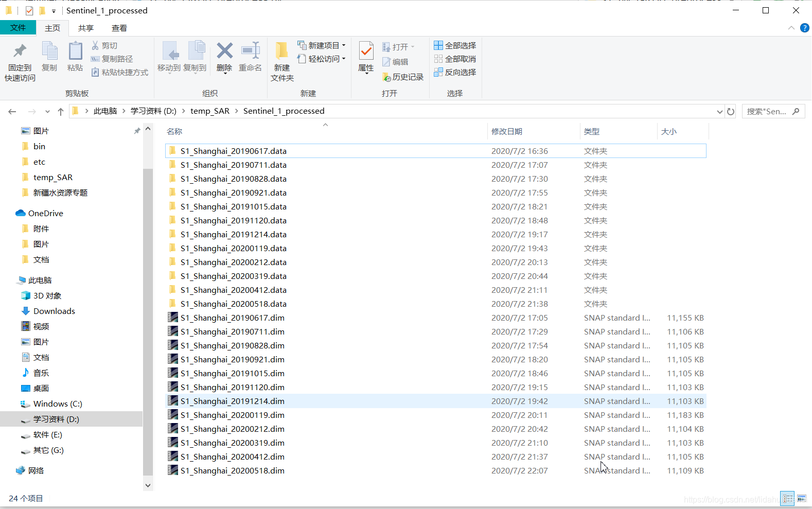The height and width of the screenshot is (509, 812).
Task: Open Copy to (复制到) menu
Action: [195, 57]
